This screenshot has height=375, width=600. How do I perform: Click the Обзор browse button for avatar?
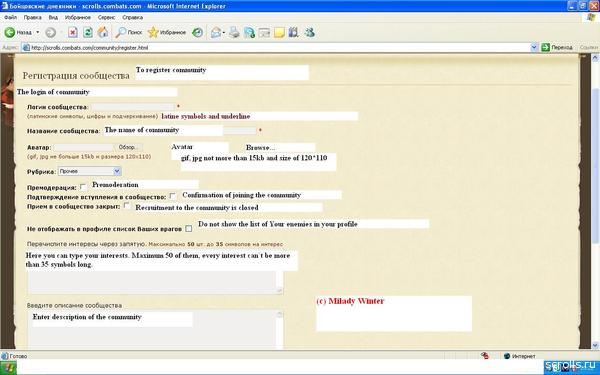(x=128, y=147)
